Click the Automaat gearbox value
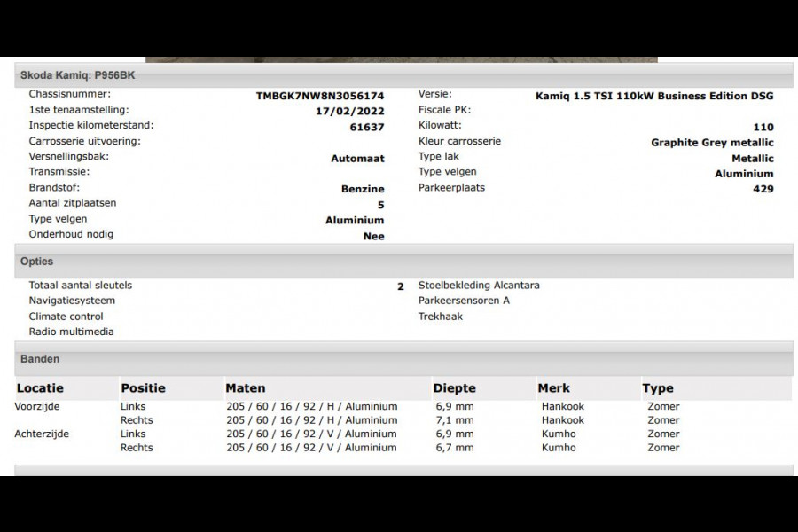798x532 pixels. pos(357,159)
